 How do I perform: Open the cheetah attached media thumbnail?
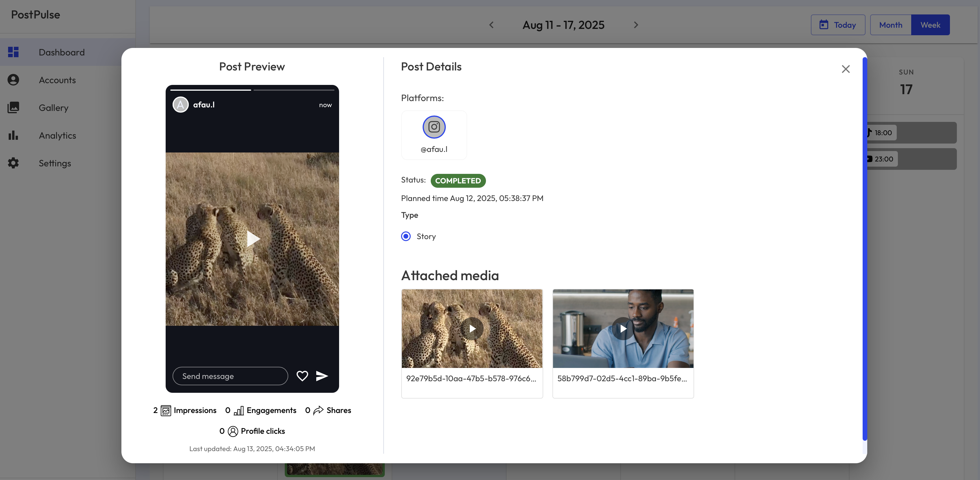(x=472, y=329)
